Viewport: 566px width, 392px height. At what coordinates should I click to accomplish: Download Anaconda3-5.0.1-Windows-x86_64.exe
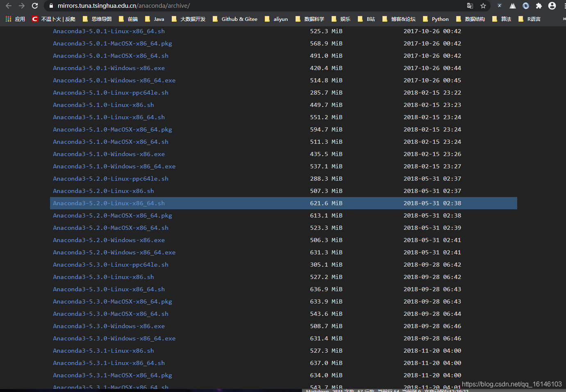click(114, 80)
